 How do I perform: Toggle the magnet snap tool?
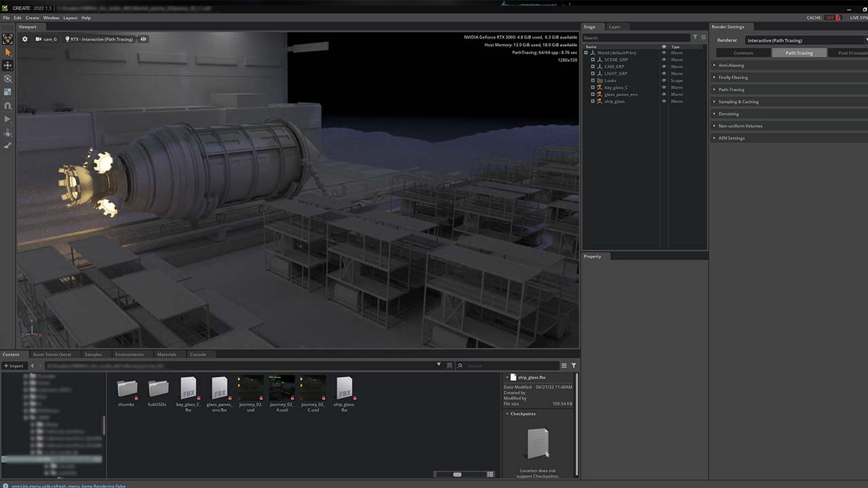click(x=8, y=106)
